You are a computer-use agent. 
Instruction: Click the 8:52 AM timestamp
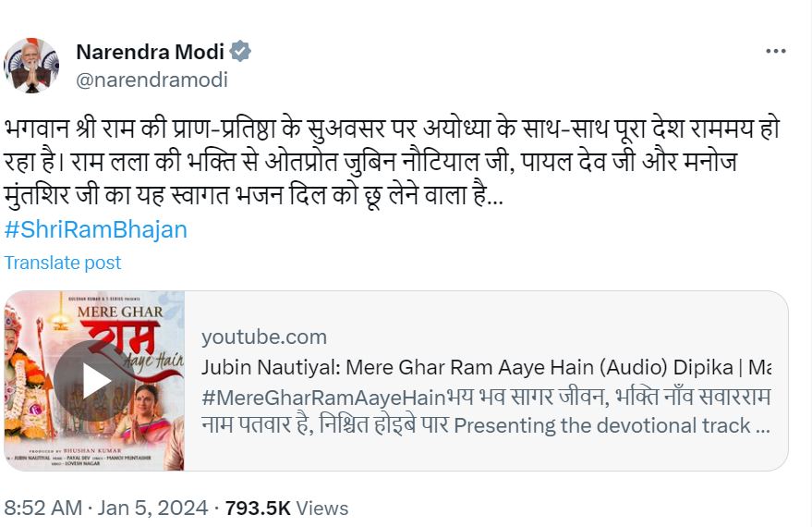(43, 508)
